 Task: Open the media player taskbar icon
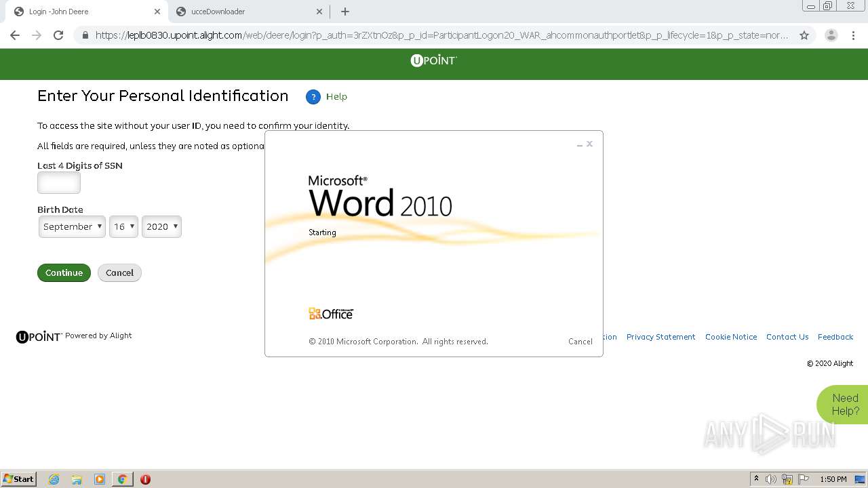(100, 479)
